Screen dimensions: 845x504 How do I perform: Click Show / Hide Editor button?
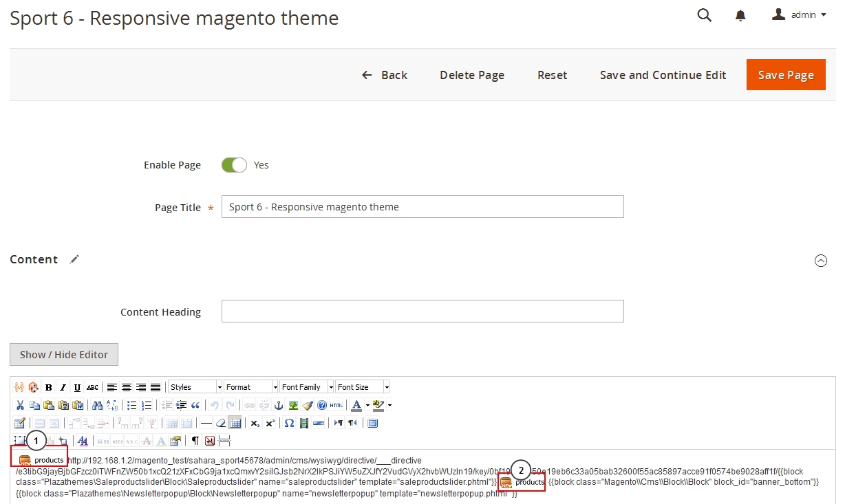tap(64, 355)
